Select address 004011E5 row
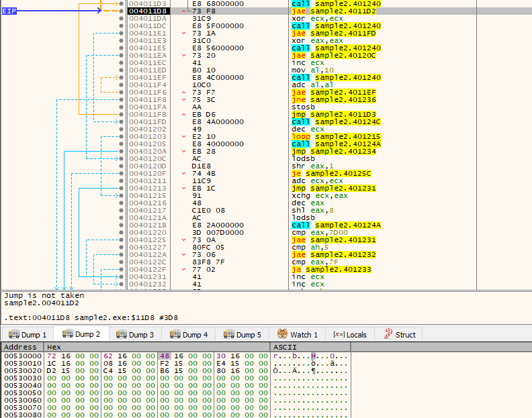 tap(148, 48)
